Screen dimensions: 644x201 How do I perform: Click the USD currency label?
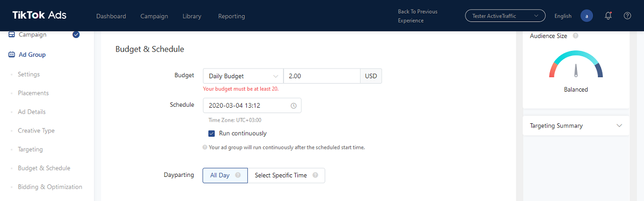(371, 76)
